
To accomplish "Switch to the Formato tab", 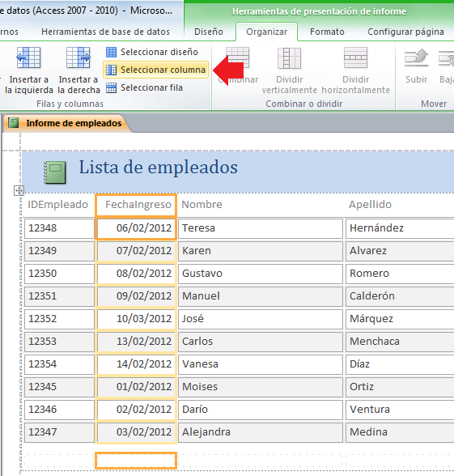I will (327, 32).
